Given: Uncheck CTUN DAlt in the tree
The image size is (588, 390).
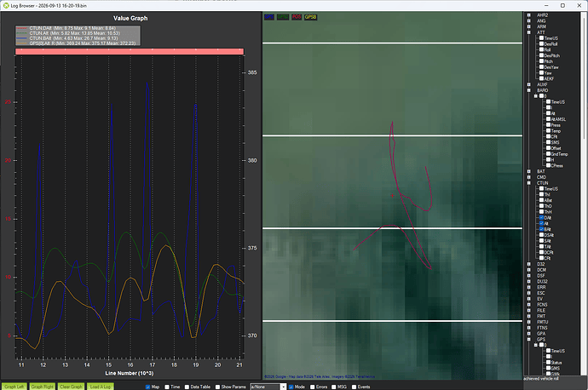Looking at the screenshot, I should (541, 217).
